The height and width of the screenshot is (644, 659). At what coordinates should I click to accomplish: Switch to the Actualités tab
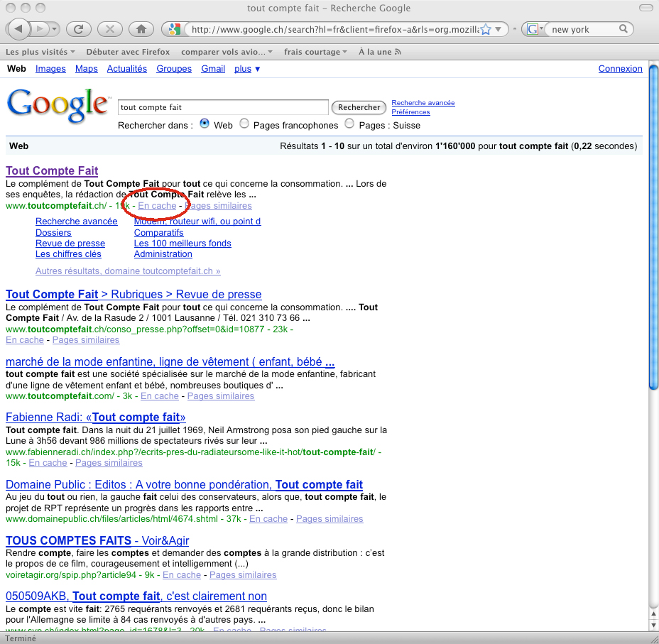click(x=127, y=68)
